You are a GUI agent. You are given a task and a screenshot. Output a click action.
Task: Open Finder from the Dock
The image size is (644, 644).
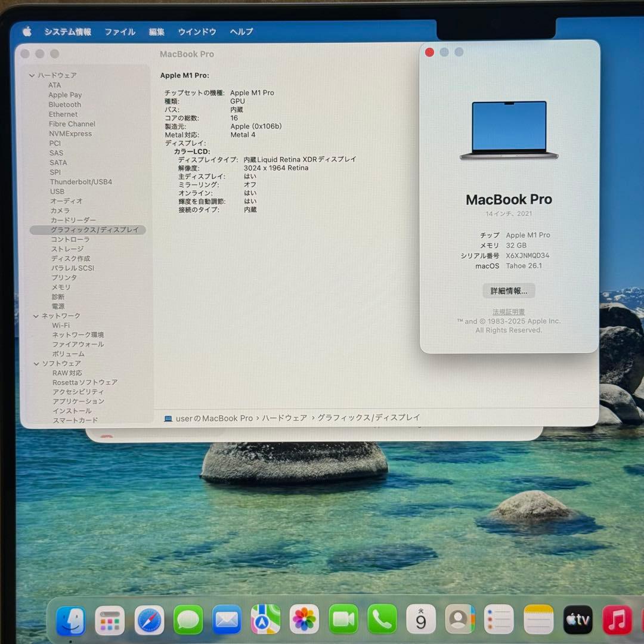click(x=71, y=620)
